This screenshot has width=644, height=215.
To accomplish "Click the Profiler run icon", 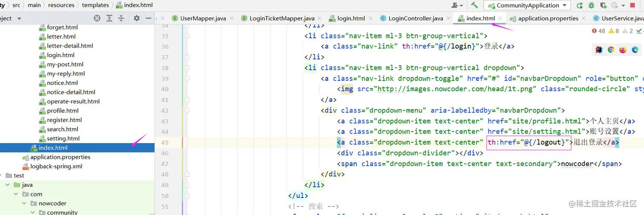I will coord(614,6).
